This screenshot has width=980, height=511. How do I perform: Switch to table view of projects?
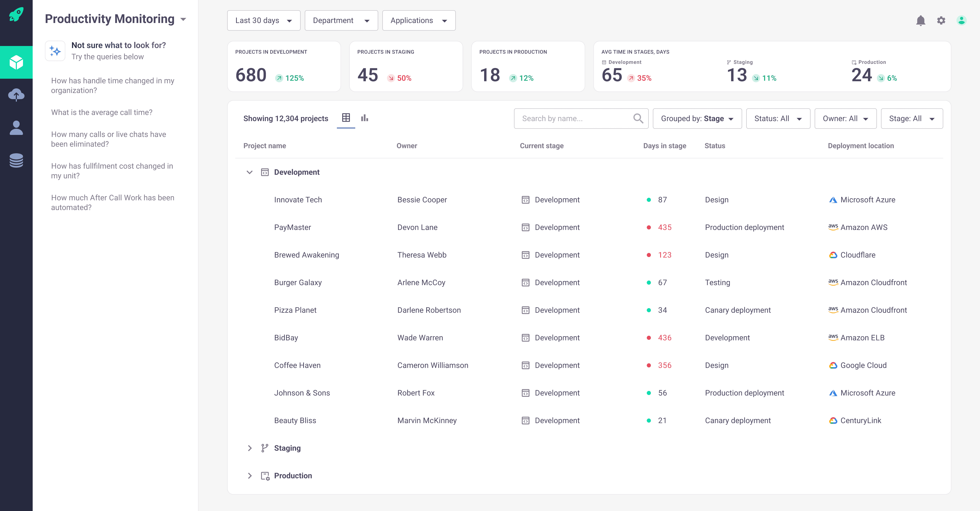click(346, 118)
